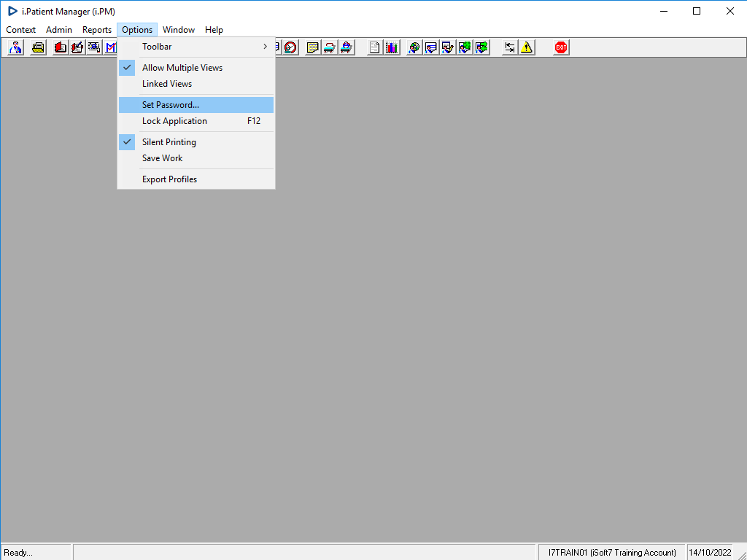Close the open Options menu
Image resolution: width=747 pixels, height=560 pixels.
pyautogui.click(x=137, y=29)
